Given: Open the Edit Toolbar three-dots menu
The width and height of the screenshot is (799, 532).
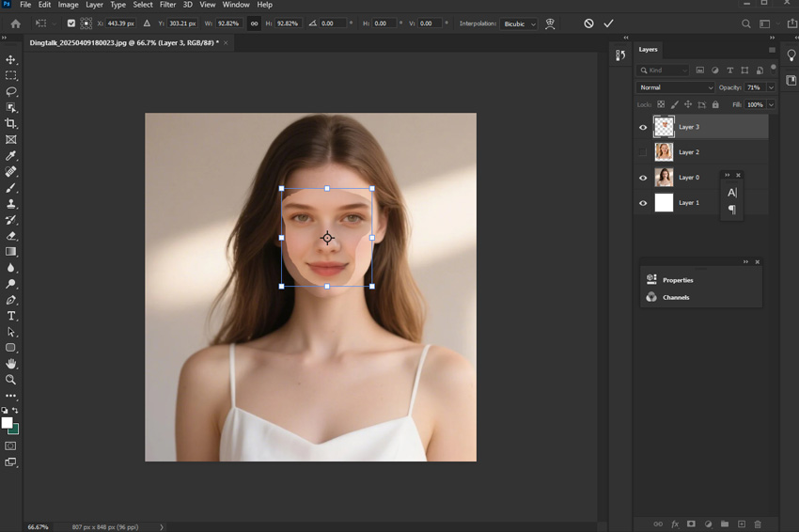Looking at the screenshot, I should pyautogui.click(x=10, y=396).
